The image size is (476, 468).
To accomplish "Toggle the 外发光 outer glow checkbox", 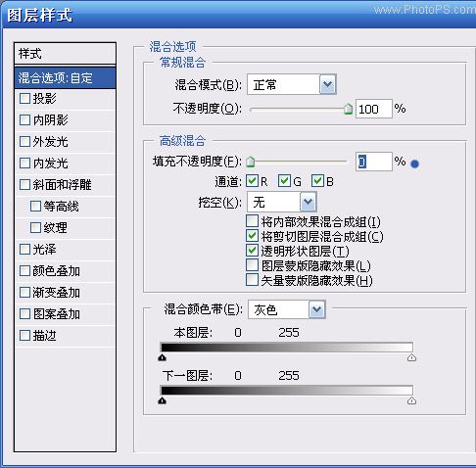I will point(24,141).
